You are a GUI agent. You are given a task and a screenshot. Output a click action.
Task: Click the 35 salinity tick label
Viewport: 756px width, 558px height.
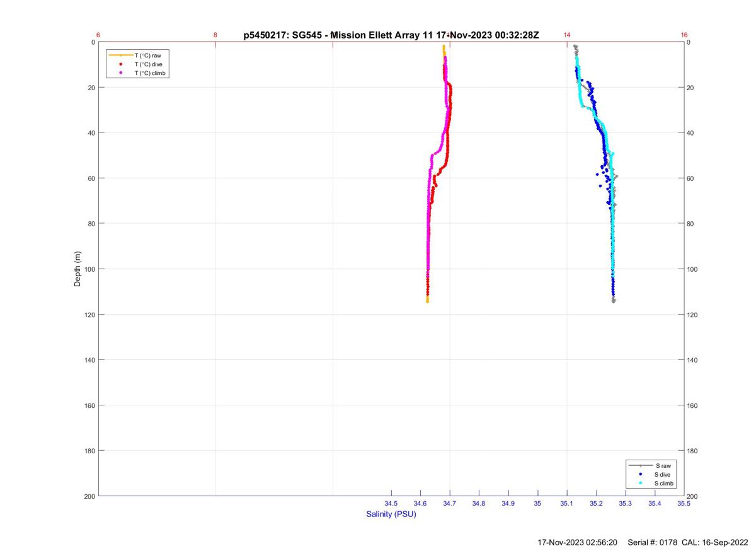[x=537, y=504]
